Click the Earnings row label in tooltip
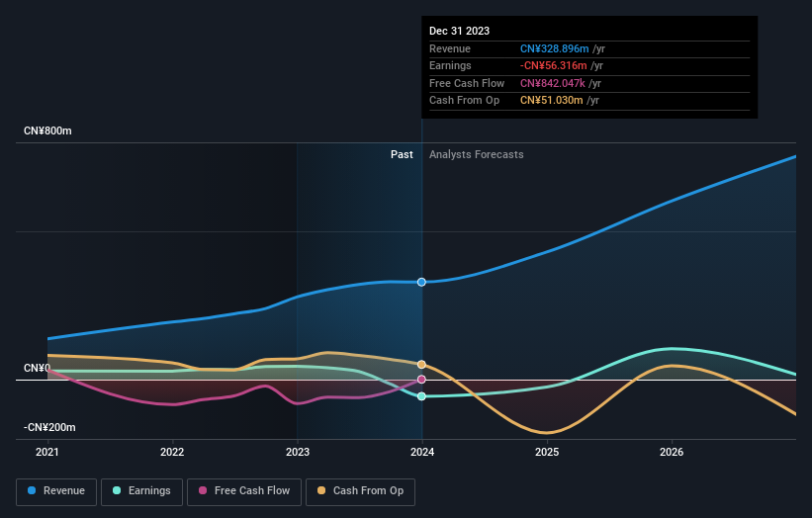 (x=450, y=65)
